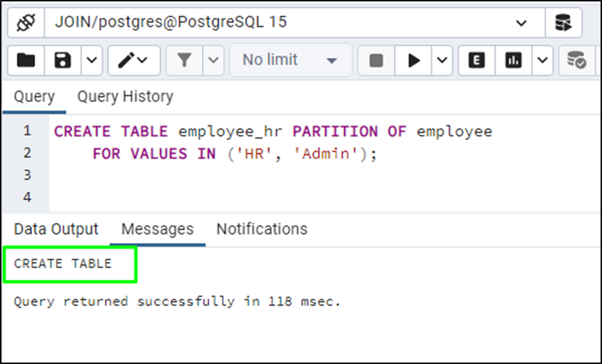
Task: Click the 'FOR VALUES IN' keywords
Action: 154,154
